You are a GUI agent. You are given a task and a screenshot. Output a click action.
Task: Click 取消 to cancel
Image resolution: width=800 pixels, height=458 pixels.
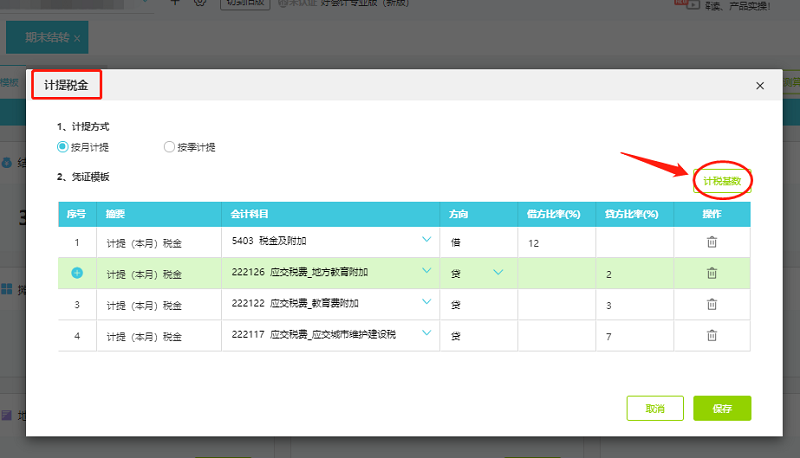[655, 409]
